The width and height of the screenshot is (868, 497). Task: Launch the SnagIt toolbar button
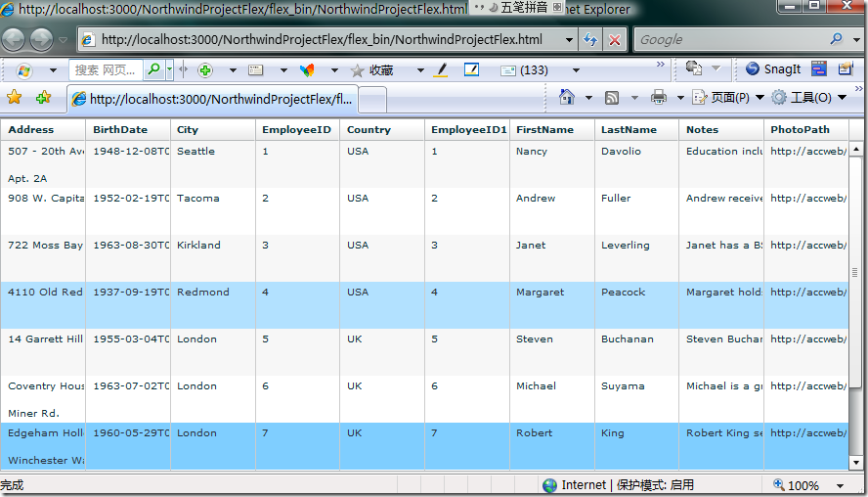coord(773,68)
